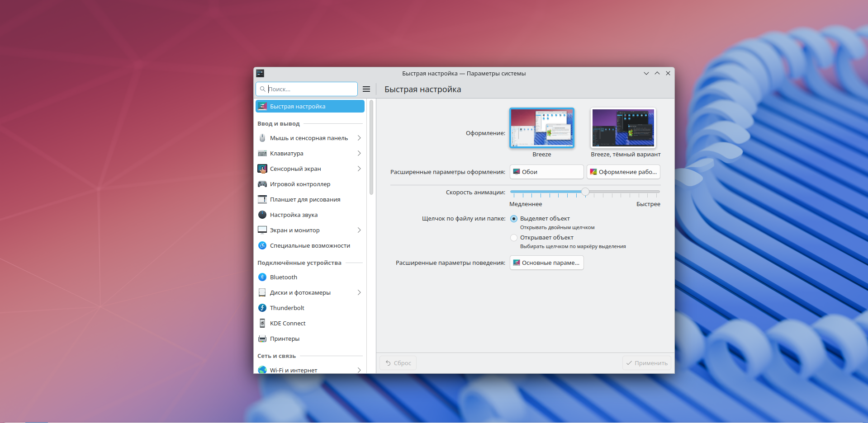
Task: Focus the Поиск... search field
Action: tap(307, 89)
